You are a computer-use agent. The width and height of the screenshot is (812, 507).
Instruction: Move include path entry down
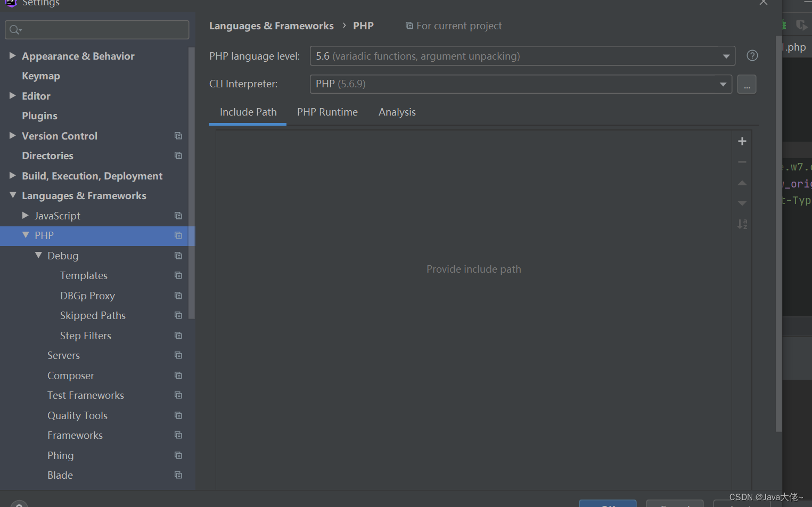[742, 203]
